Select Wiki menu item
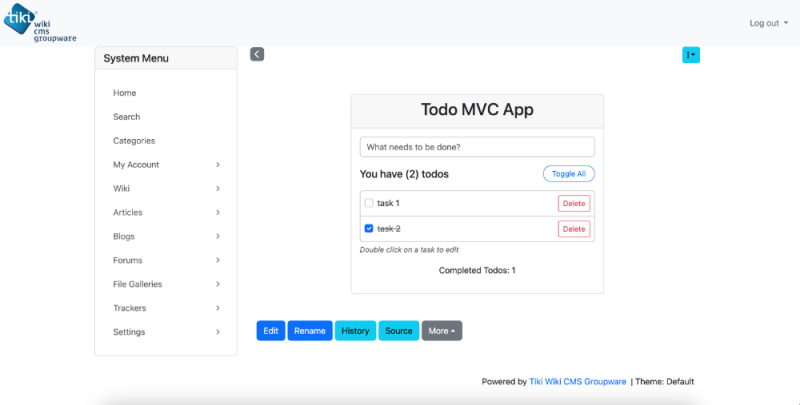Screen dimensions: 800x405 [x=121, y=188]
